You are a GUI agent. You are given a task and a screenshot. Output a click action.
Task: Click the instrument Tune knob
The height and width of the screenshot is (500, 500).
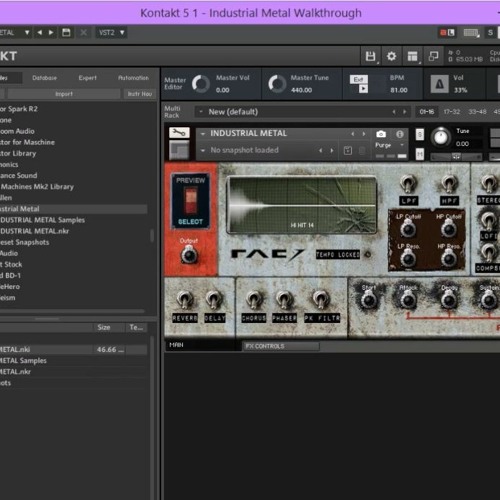tap(441, 137)
